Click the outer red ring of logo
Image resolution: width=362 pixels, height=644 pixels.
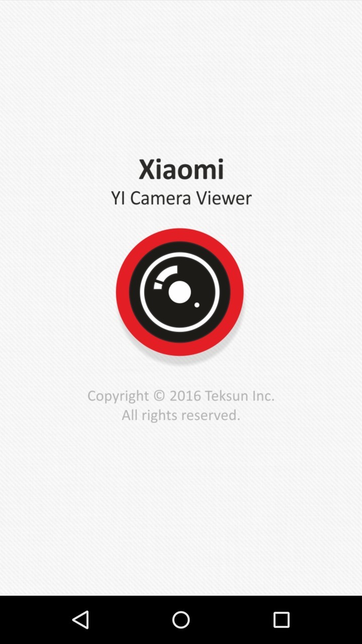180,234
